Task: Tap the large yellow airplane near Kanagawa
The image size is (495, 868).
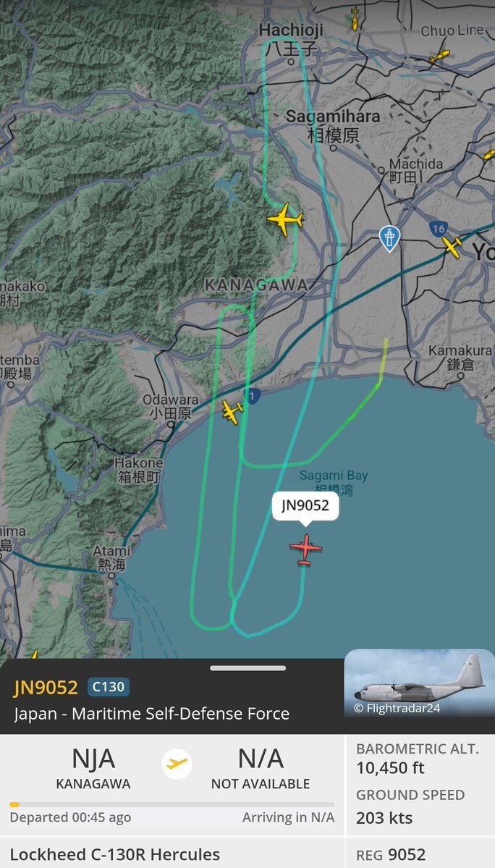Action: pyautogui.click(x=285, y=220)
